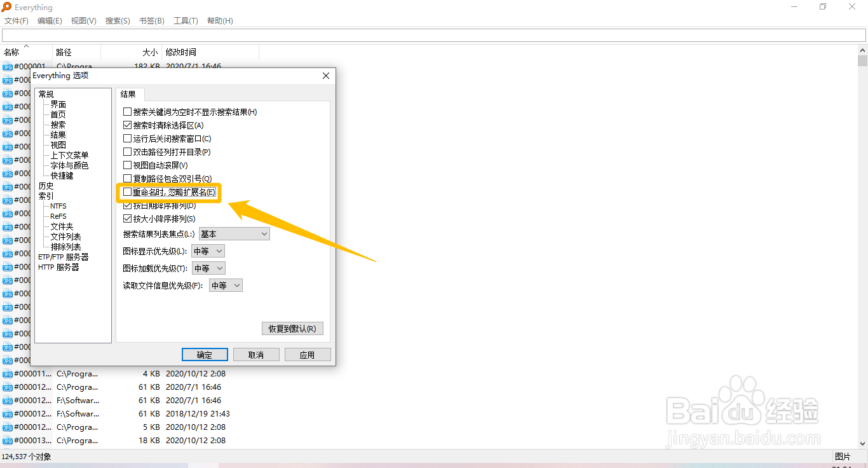This screenshot has height=468, width=868.
Task: Sort by 路径 column header
Action: (x=76, y=52)
